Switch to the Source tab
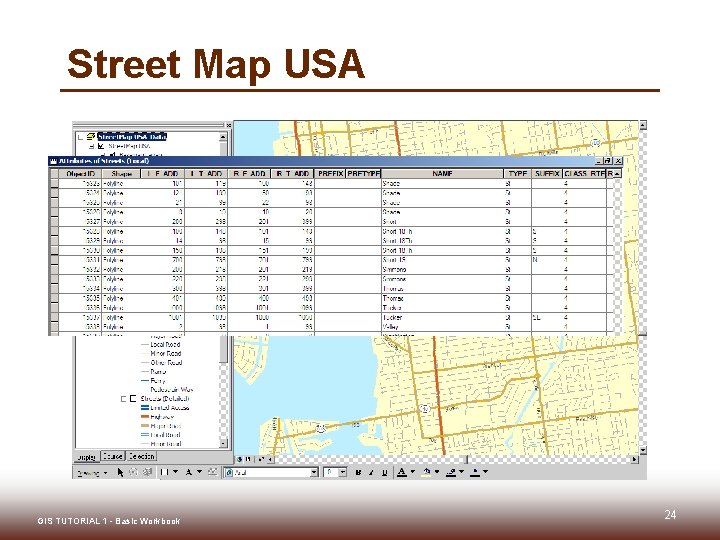 pyautogui.click(x=112, y=456)
